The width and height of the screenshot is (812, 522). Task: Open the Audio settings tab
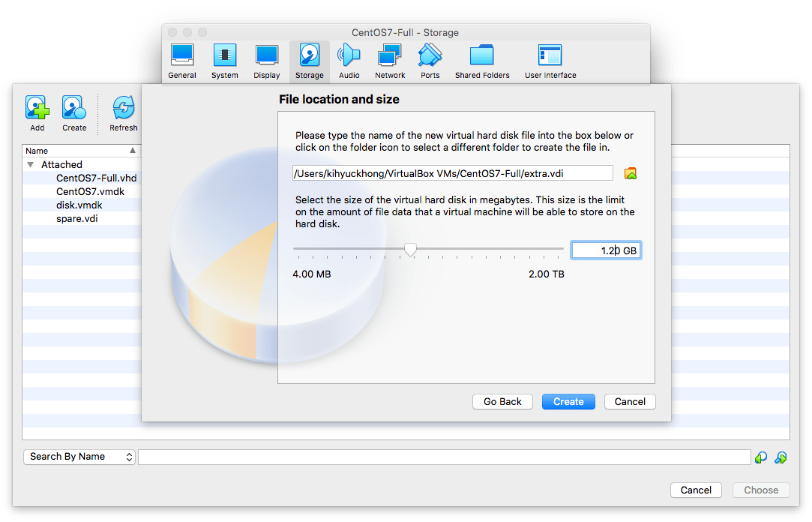[x=349, y=61]
